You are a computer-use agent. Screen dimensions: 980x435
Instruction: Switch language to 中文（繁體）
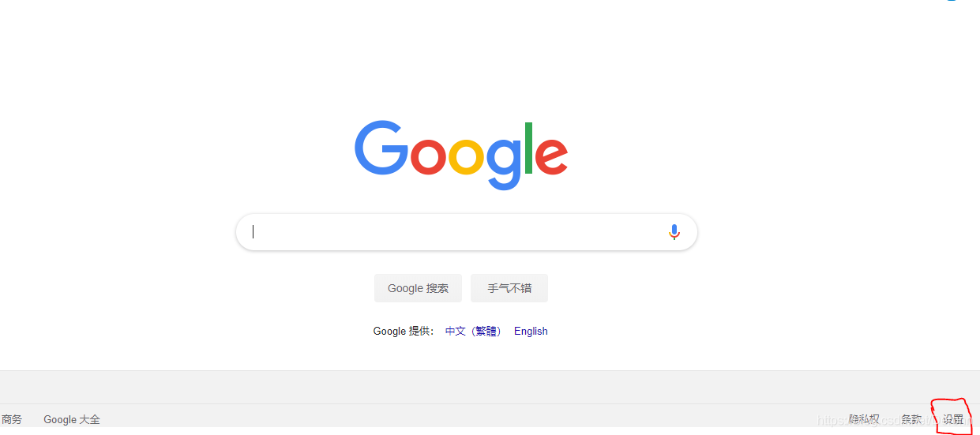(473, 332)
